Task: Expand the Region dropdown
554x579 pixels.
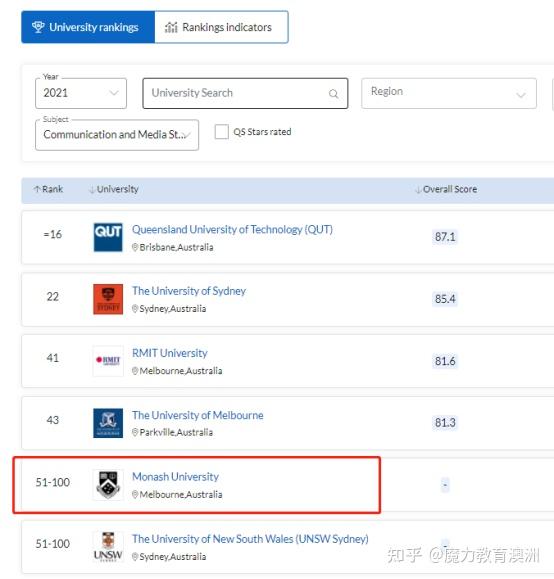Action: [x=449, y=93]
